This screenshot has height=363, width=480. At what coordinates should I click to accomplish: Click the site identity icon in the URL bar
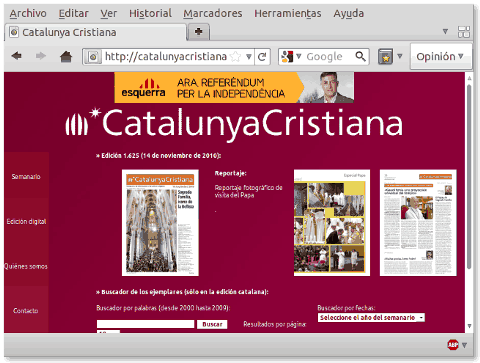click(x=93, y=57)
